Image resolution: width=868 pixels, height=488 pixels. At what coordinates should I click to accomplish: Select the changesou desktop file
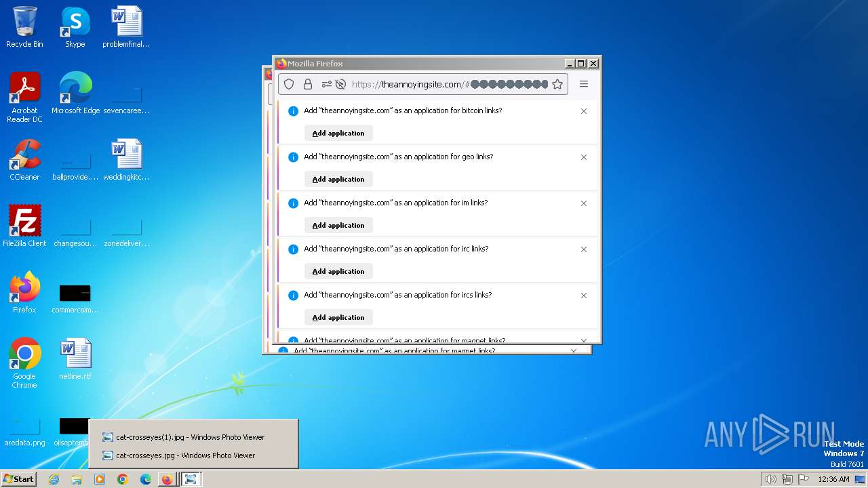(x=75, y=233)
